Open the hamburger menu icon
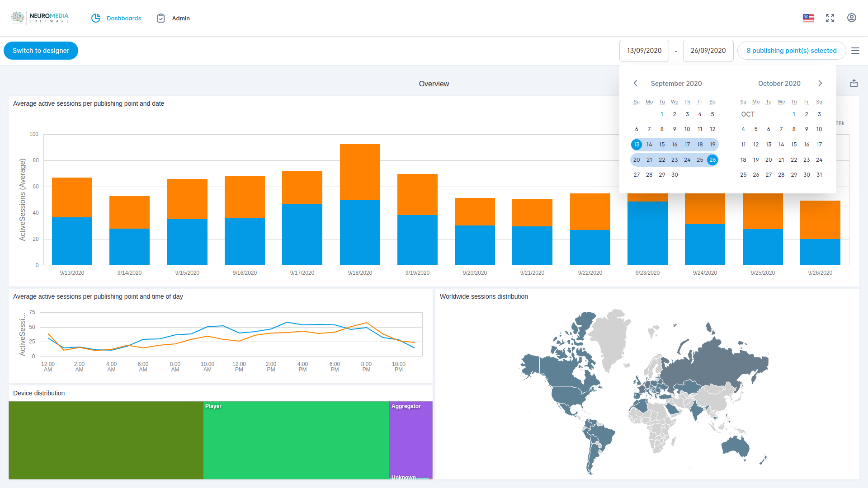The image size is (868, 488). click(855, 51)
